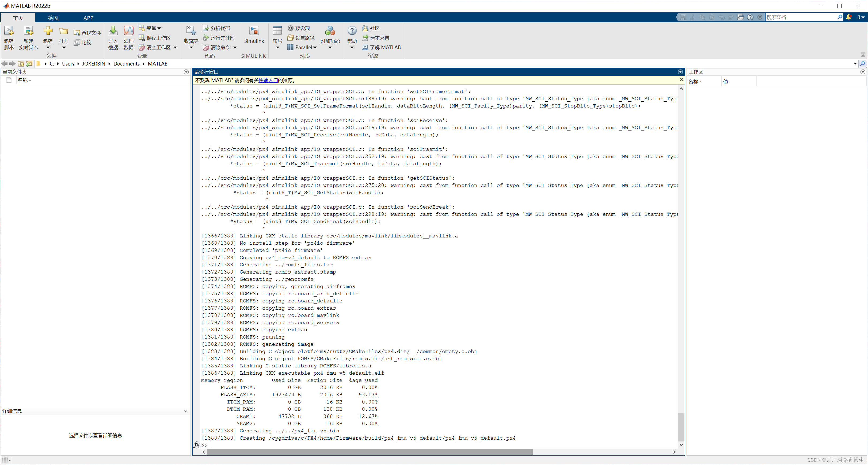Open the 命令行窗口 panel actions menu
This screenshot has height=465, width=868.
pyautogui.click(x=680, y=72)
